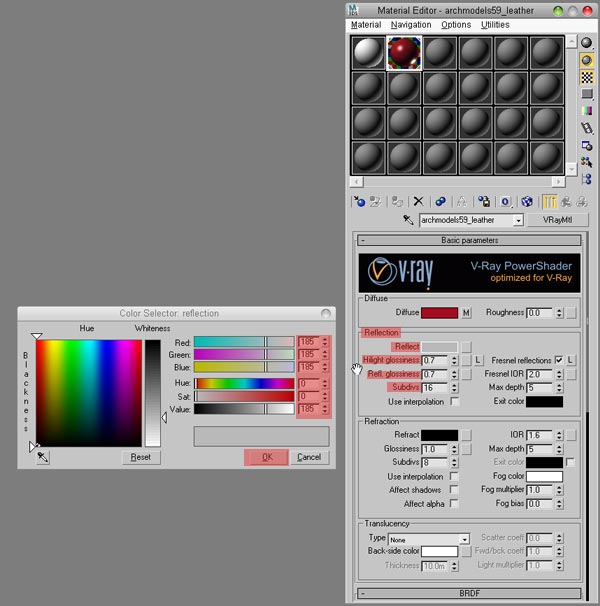Screen dimensions: 600x606
Task: Click the Put to Library icon
Action: (484, 201)
